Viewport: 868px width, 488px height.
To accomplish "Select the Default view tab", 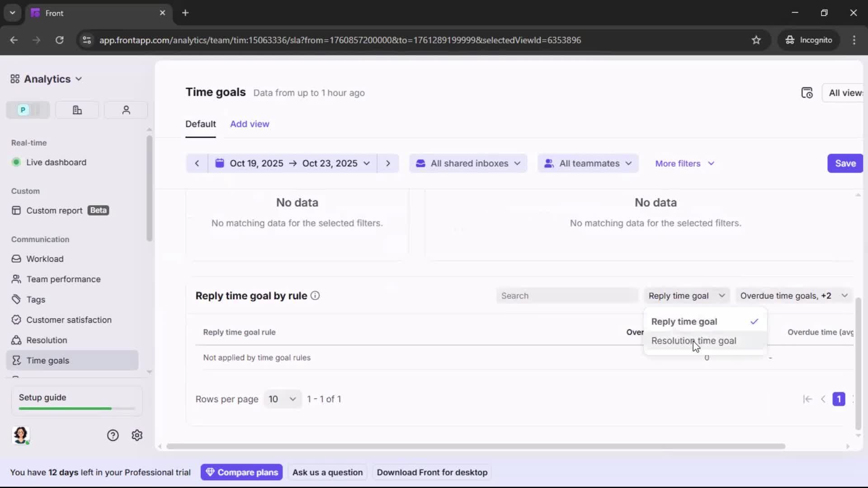I will 201,124.
